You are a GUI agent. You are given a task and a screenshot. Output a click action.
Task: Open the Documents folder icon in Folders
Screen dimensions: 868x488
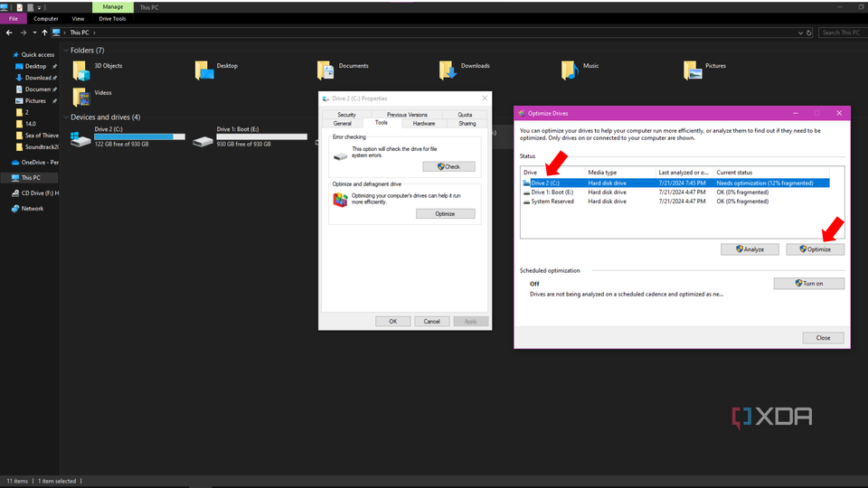click(x=325, y=70)
